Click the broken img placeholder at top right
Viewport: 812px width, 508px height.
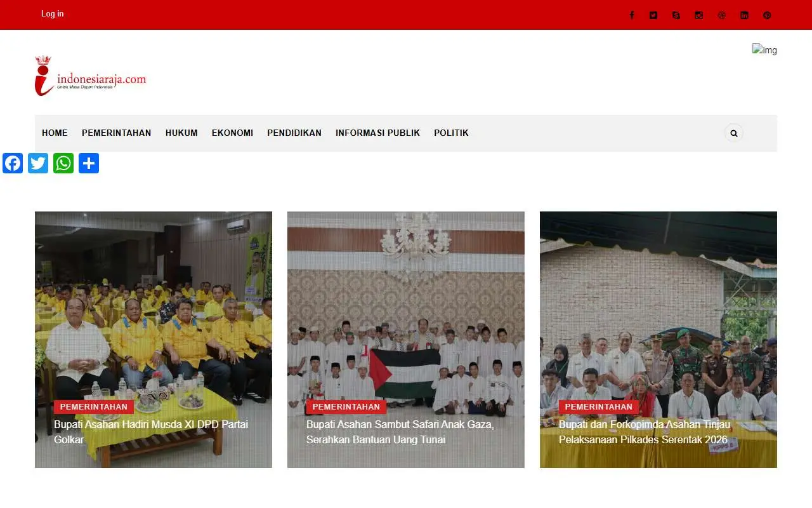coord(764,50)
